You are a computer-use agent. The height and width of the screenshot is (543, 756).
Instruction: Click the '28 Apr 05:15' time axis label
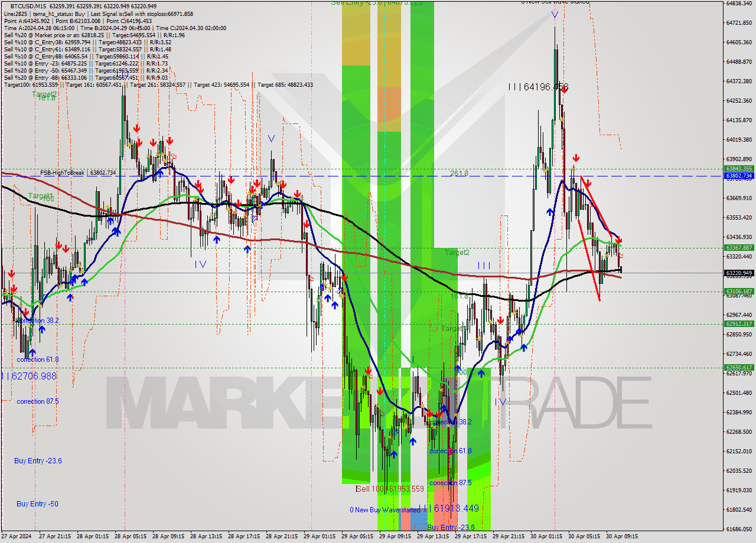[129, 537]
